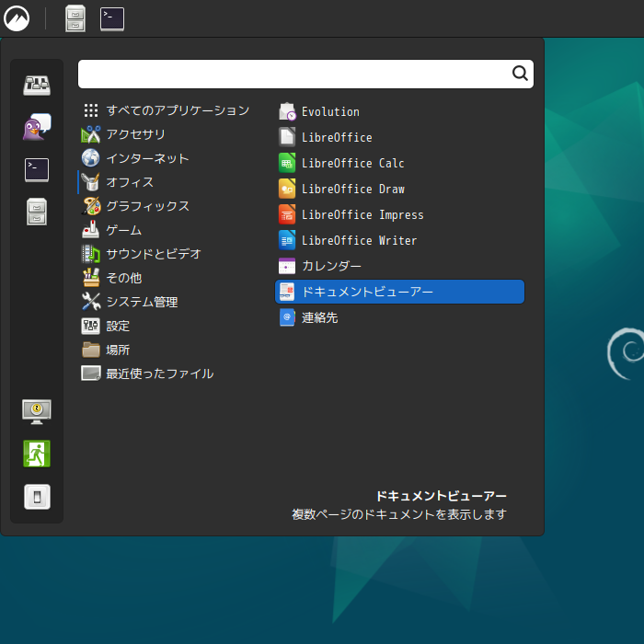Screen dimensions: 644x644
Task: Click the green logout icon
Action: [37, 454]
